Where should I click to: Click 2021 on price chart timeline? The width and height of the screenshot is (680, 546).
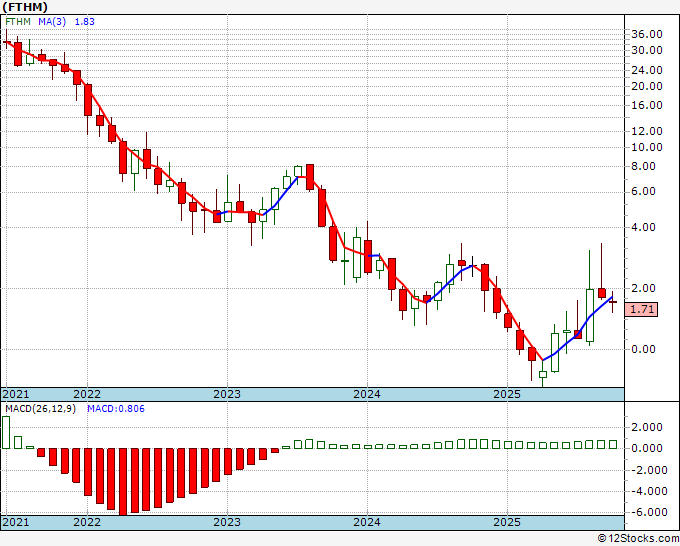point(16,394)
